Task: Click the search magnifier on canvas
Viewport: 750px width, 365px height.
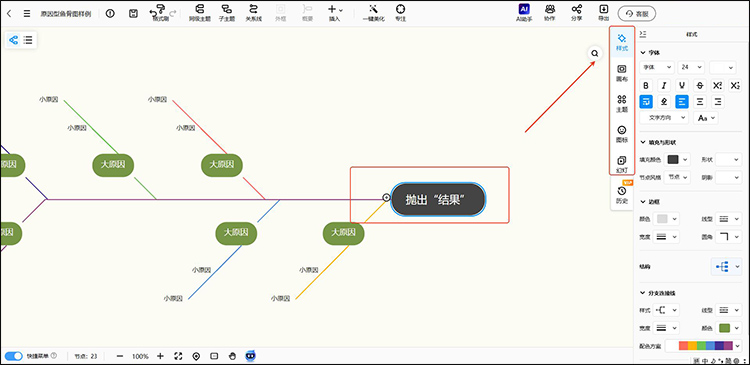Action: point(595,54)
